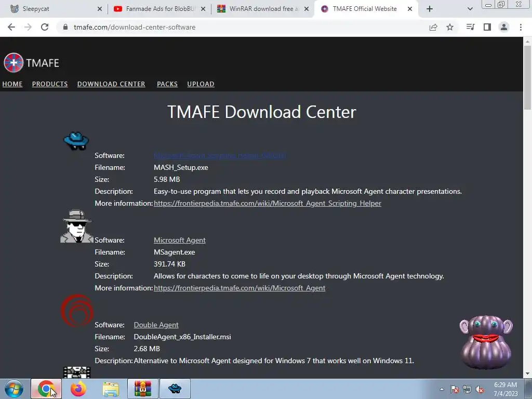Click the purple monkey agent character
532x399 pixels.
(x=486, y=342)
